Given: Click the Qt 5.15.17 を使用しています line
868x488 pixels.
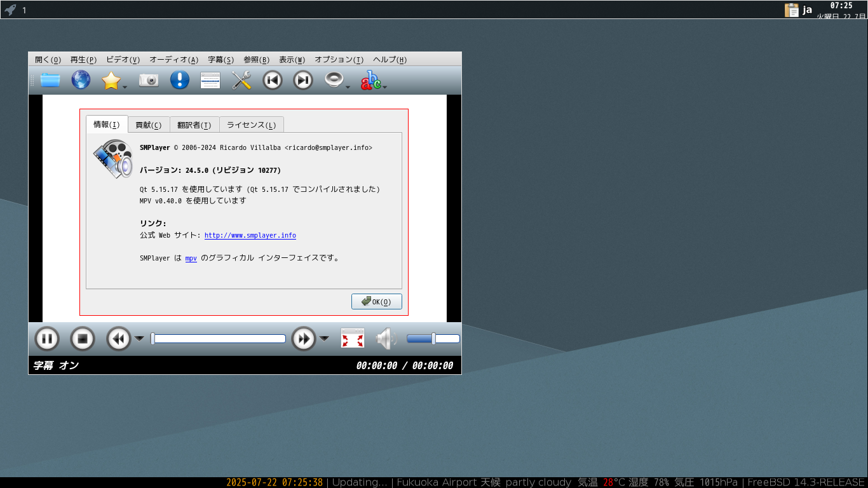Looking at the screenshot, I should pyautogui.click(x=260, y=189).
